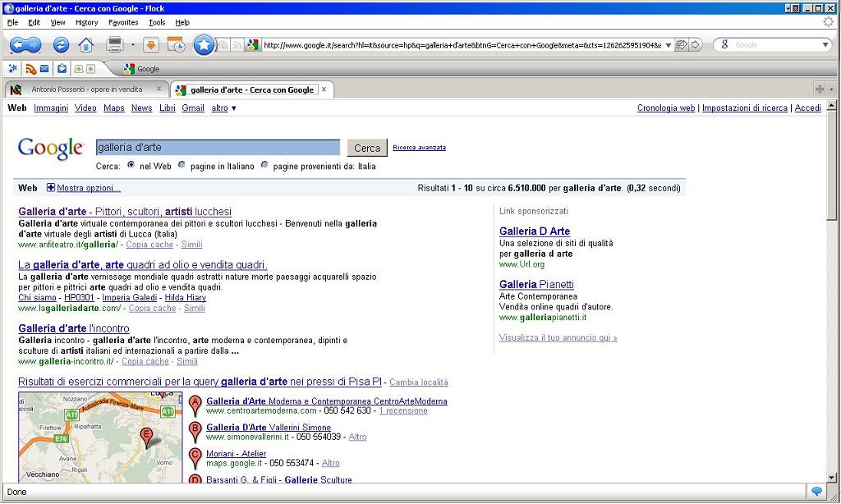841x504 pixels.
Task: Open the Home page icon
Action: (x=85, y=45)
